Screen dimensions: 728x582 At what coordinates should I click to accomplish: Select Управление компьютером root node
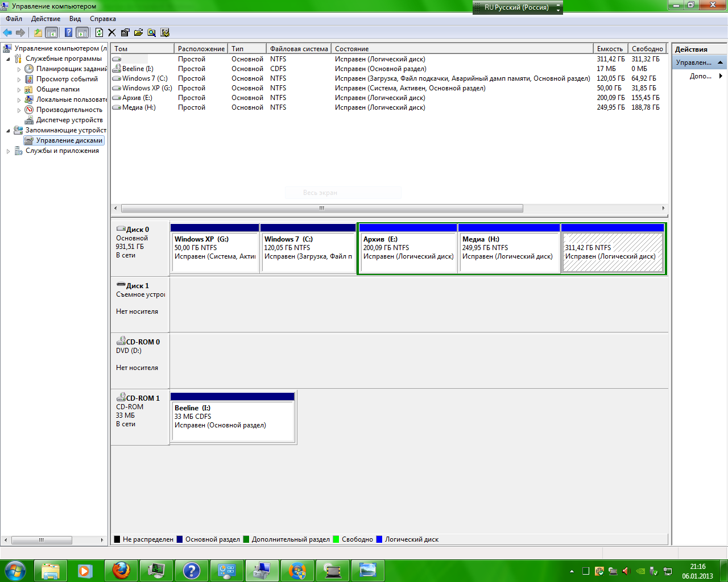pyautogui.click(x=61, y=48)
